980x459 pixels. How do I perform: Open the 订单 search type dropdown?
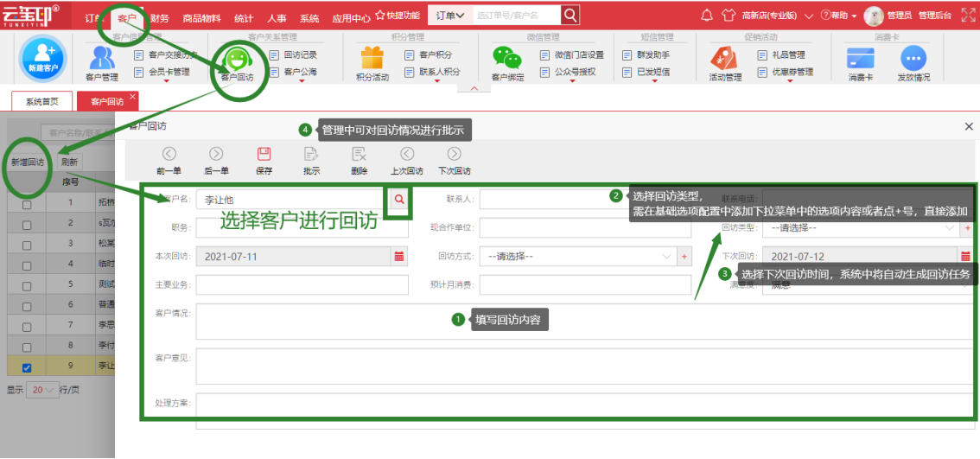pyautogui.click(x=450, y=15)
